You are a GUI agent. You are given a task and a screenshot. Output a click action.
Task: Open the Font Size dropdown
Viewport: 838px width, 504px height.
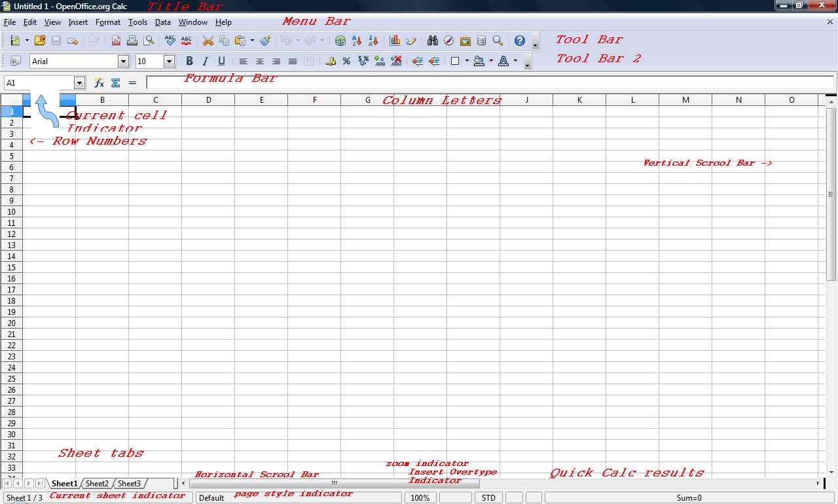coord(169,61)
